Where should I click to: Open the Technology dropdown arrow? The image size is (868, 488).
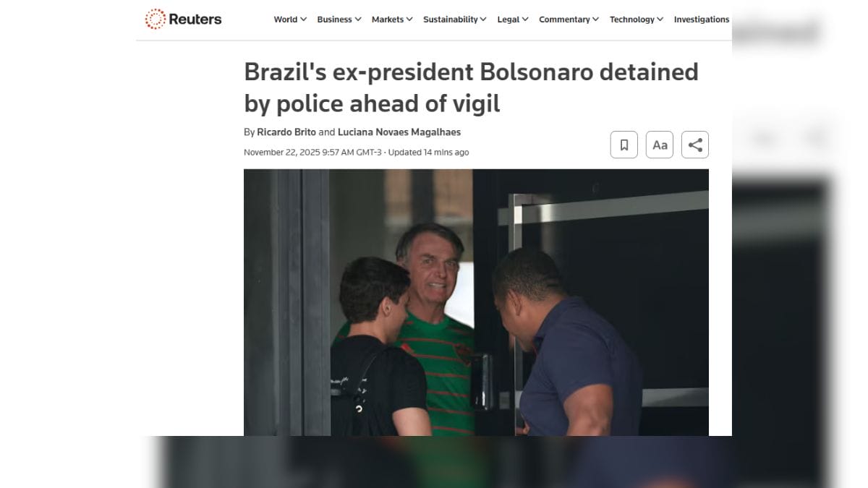[x=660, y=20]
